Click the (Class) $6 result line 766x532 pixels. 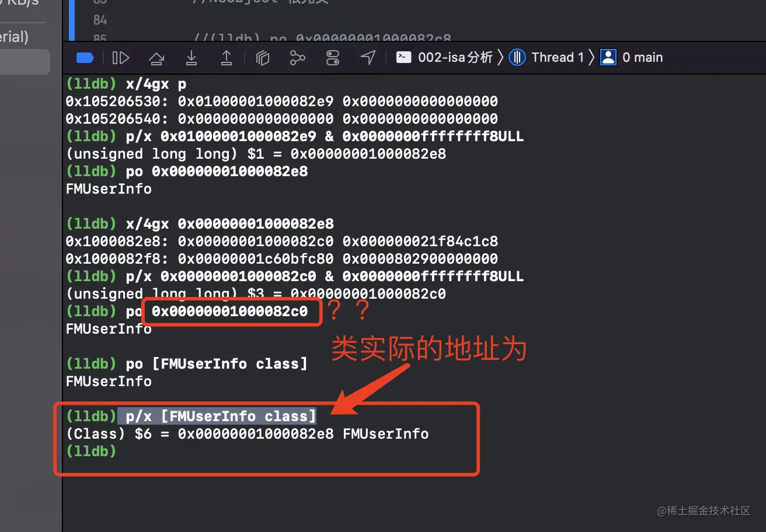[x=248, y=434]
